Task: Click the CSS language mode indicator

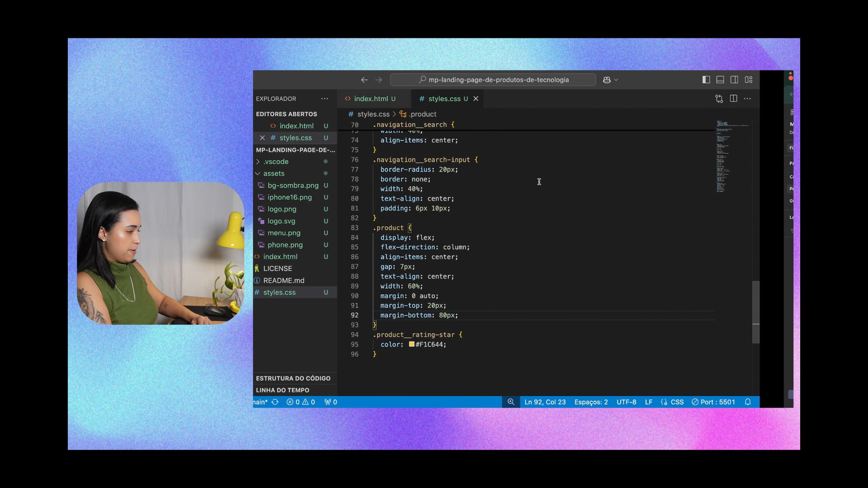Action: click(x=677, y=402)
